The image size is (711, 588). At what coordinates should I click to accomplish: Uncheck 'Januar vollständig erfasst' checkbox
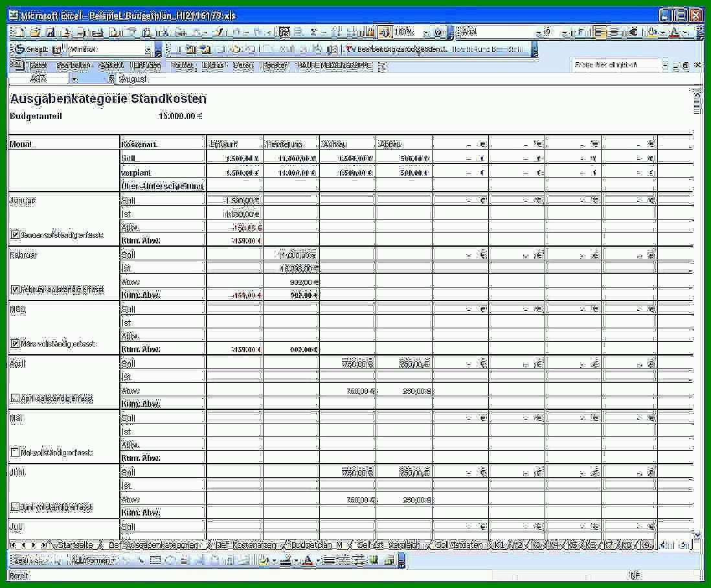pos(15,235)
